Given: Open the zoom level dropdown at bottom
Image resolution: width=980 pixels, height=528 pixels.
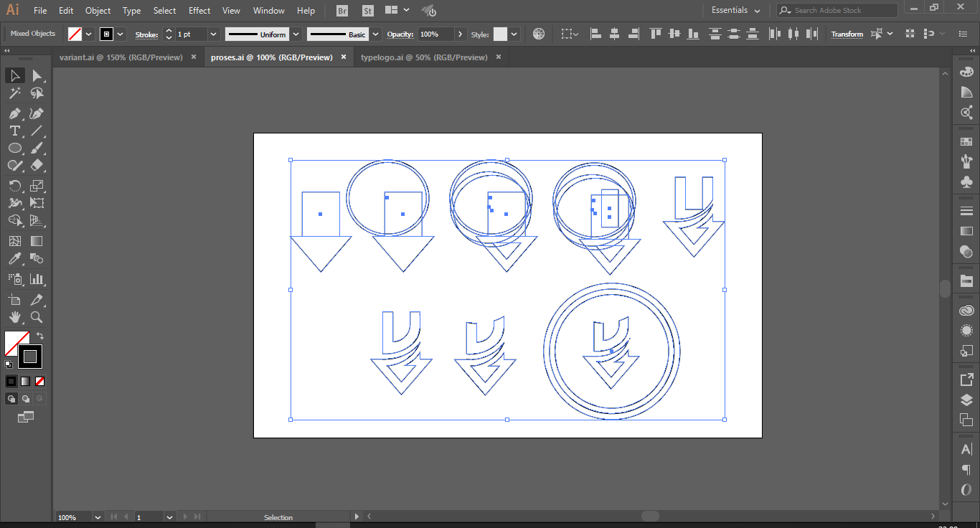Looking at the screenshot, I should coord(98,517).
